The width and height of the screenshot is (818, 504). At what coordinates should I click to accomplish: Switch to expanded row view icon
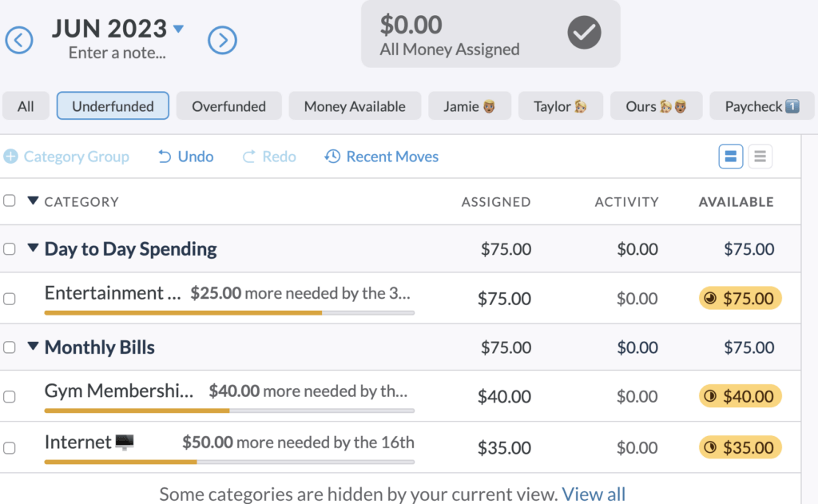point(730,156)
